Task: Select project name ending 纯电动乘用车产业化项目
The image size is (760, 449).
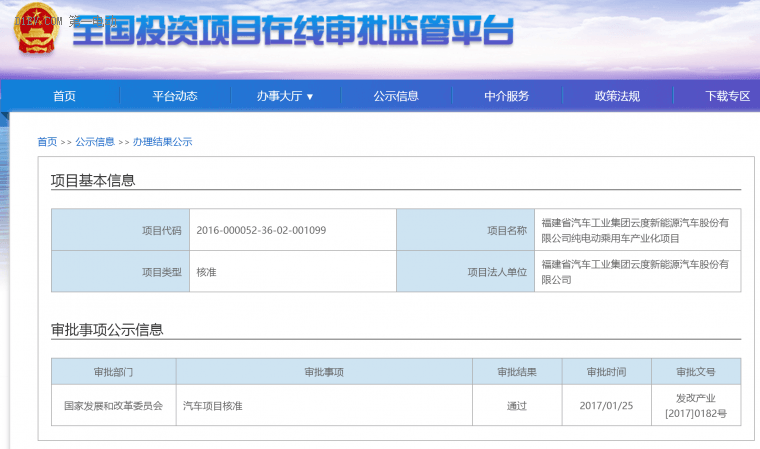Action: [x=635, y=230]
